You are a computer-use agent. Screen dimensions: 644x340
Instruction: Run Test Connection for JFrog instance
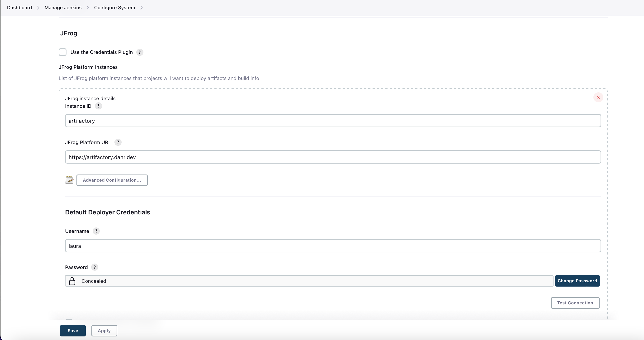575,303
